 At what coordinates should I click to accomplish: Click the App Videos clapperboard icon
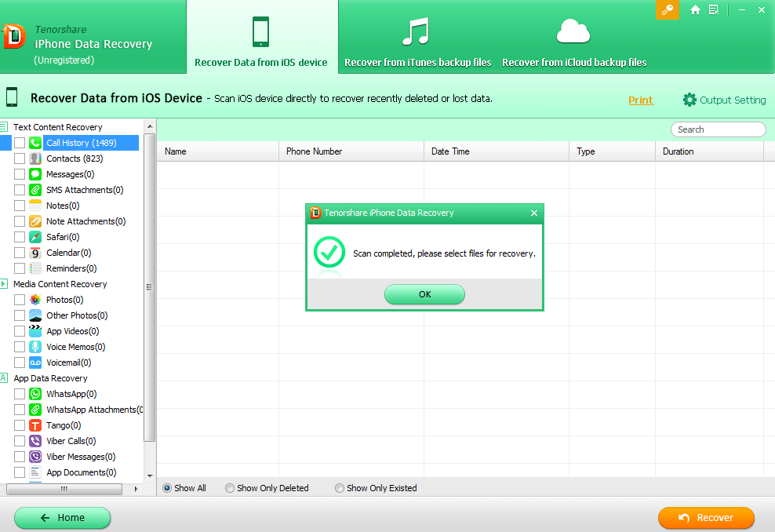[x=35, y=331]
